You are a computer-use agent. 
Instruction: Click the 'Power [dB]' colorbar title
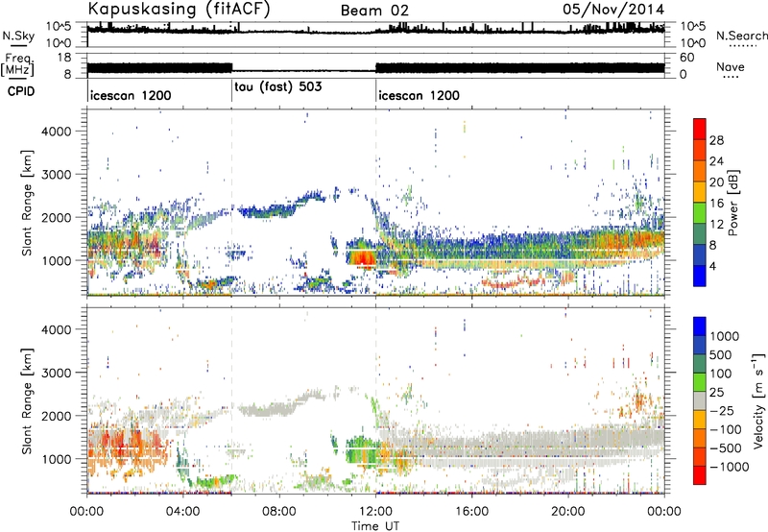[x=732, y=203]
